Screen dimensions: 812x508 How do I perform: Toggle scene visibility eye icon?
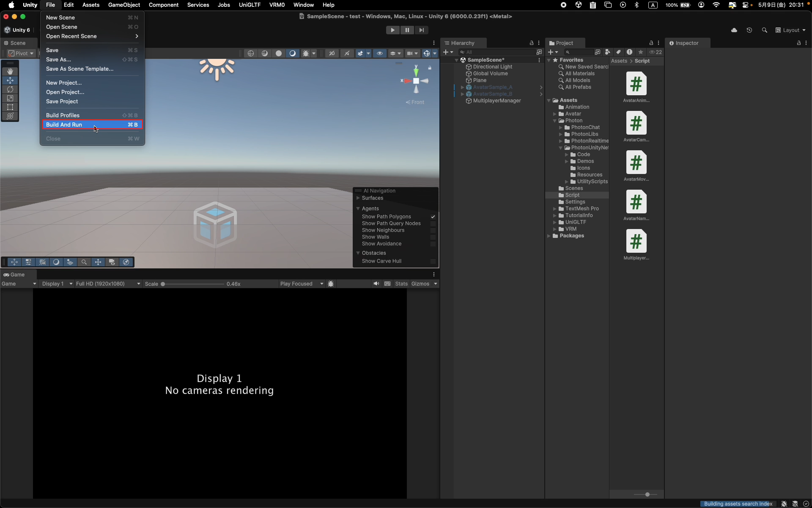[380, 53]
